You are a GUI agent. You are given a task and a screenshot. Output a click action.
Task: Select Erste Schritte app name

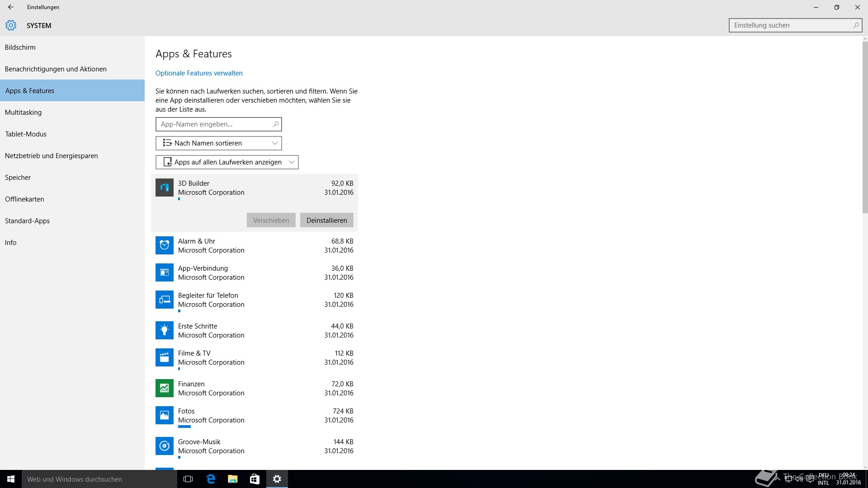pyautogui.click(x=198, y=326)
